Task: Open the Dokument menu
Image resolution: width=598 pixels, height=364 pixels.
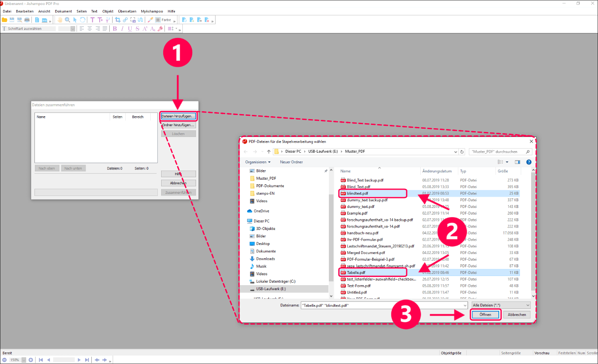Action: pyautogui.click(x=64, y=11)
